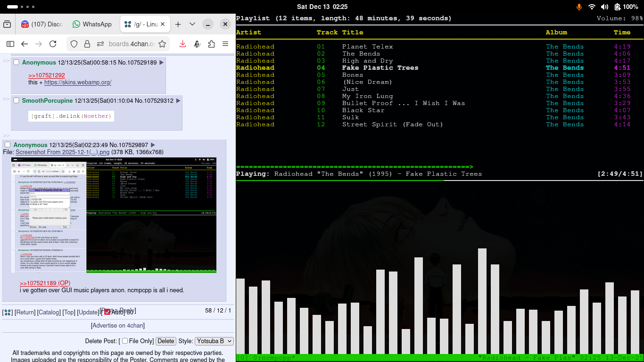Screen dimensions: 644x362
Task: Tick the checkbox on SmoothPorcupine's post
Action: tap(16, 100)
